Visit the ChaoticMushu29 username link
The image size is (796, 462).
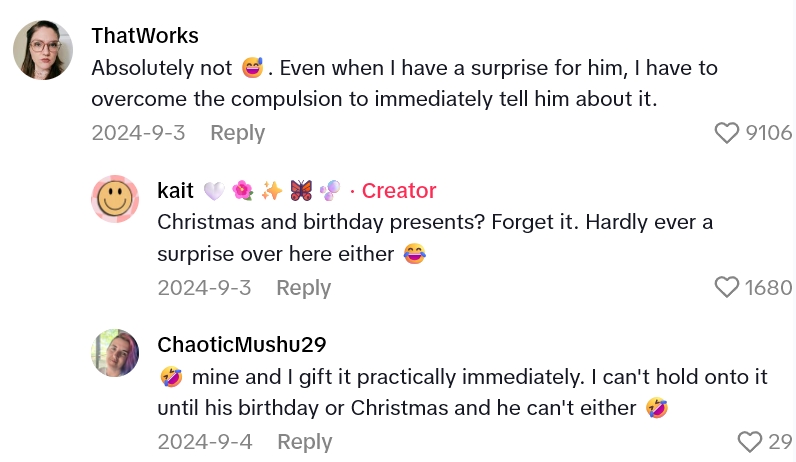[242, 345]
